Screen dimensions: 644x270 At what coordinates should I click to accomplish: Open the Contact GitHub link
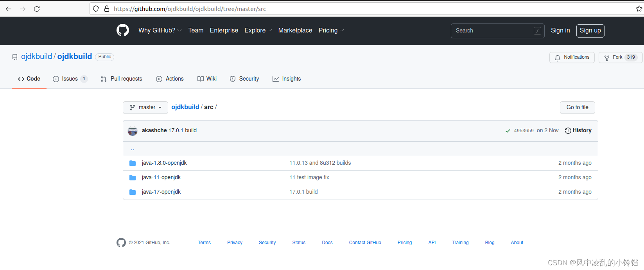point(365,243)
